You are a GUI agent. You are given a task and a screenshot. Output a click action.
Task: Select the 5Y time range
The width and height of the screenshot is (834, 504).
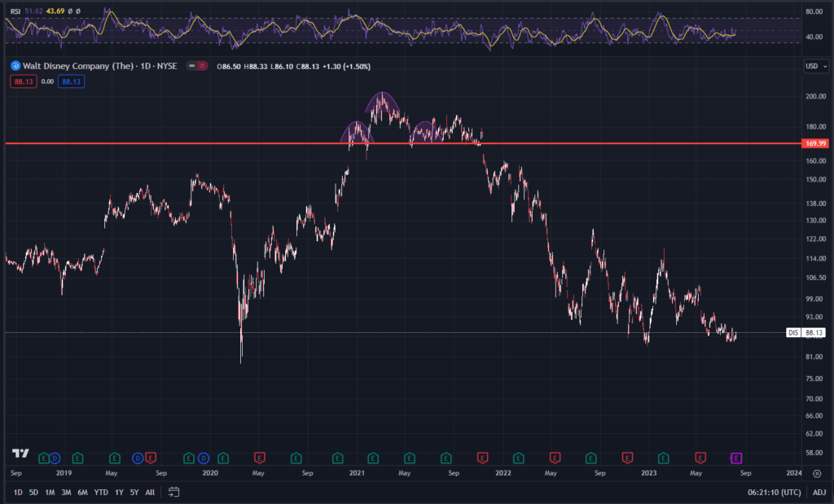[134, 493]
